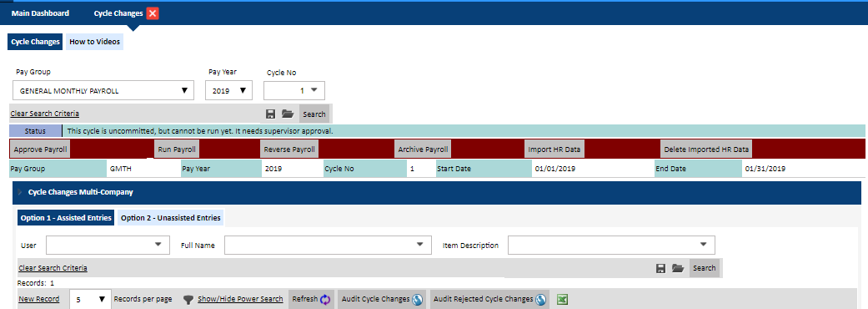Click Delete Imported HR Data button
The width and height of the screenshot is (868, 309).
[x=706, y=149]
